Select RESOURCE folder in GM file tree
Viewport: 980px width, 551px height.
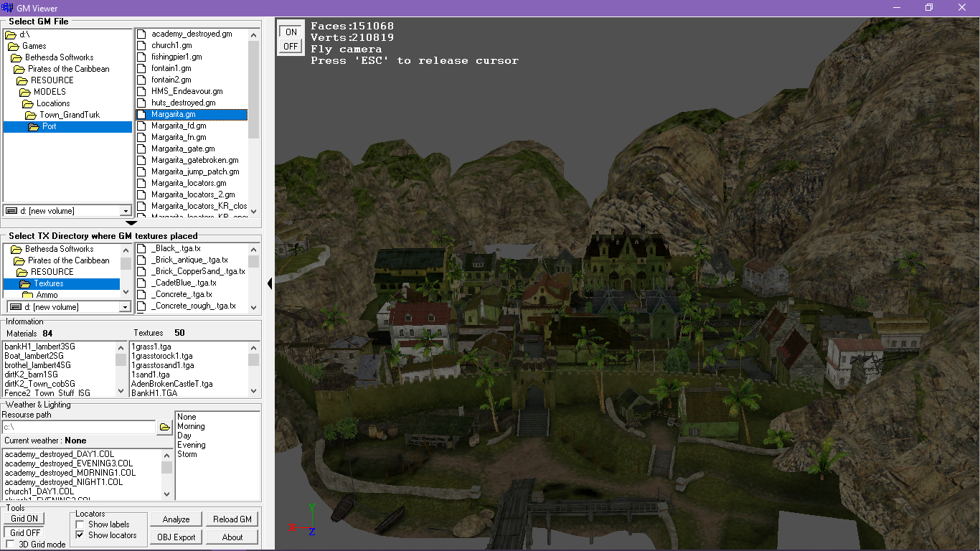(x=52, y=80)
